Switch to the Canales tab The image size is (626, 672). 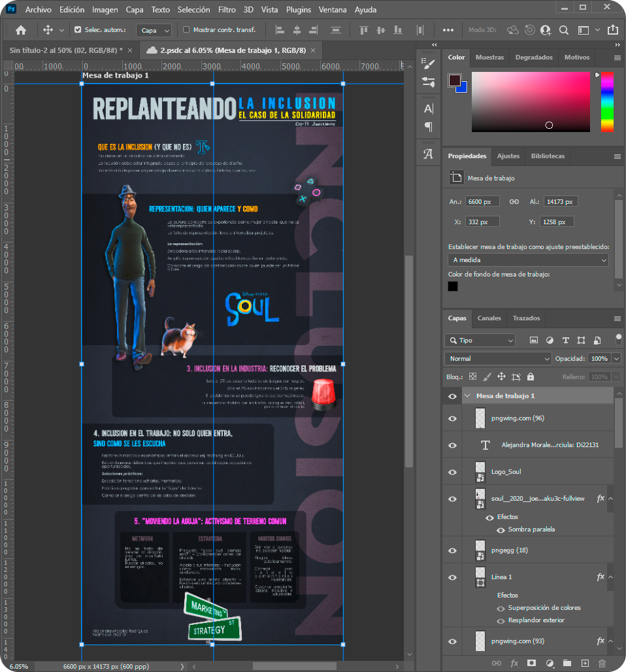point(489,318)
